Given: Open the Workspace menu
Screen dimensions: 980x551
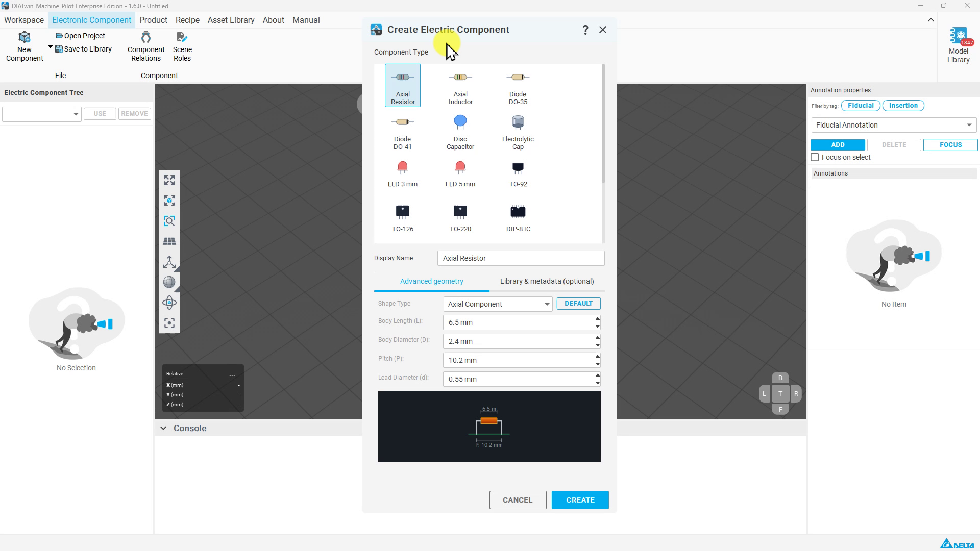Looking at the screenshot, I should (x=24, y=20).
